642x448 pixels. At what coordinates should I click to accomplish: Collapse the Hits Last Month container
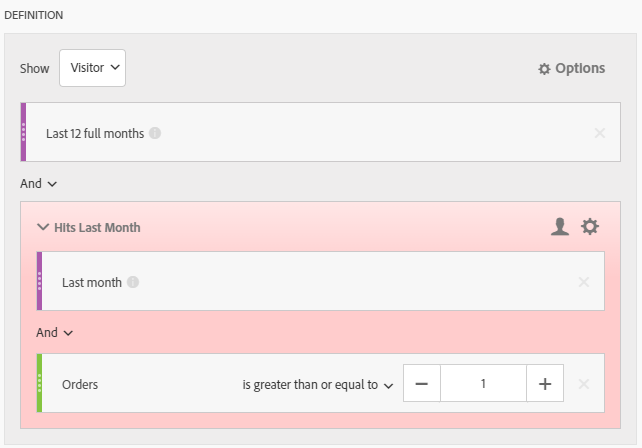tap(43, 227)
